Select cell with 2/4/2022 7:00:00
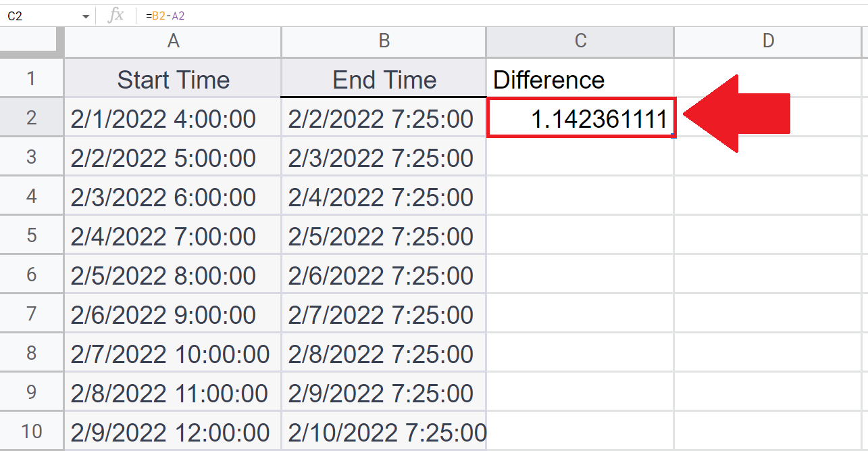The height and width of the screenshot is (451, 868). 173,235
